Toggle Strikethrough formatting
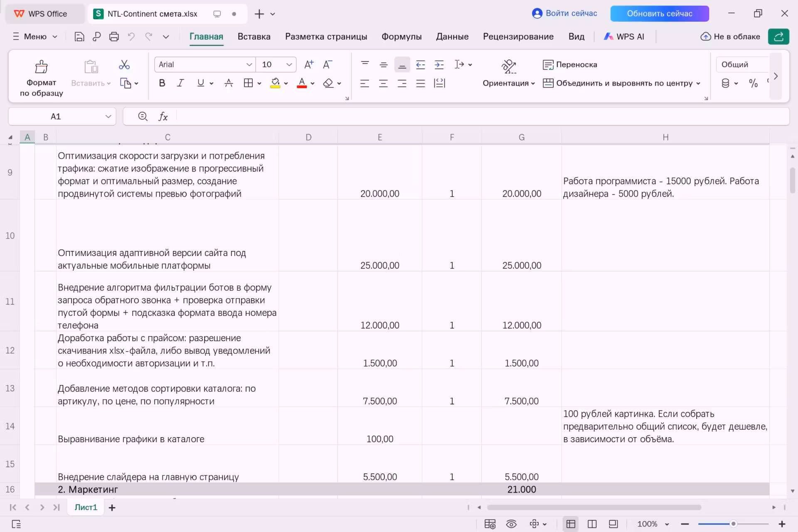This screenshot has width=798, height=532. tap(229, 83)
